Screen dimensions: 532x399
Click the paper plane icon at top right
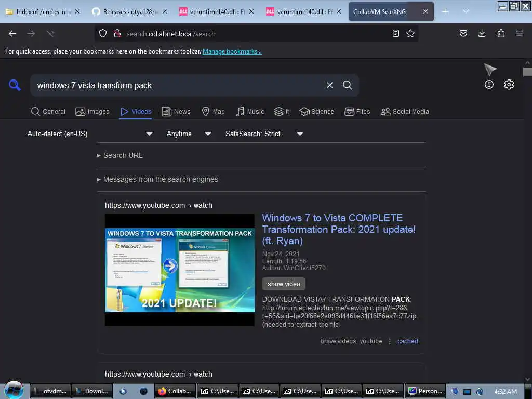click(490, 69)
